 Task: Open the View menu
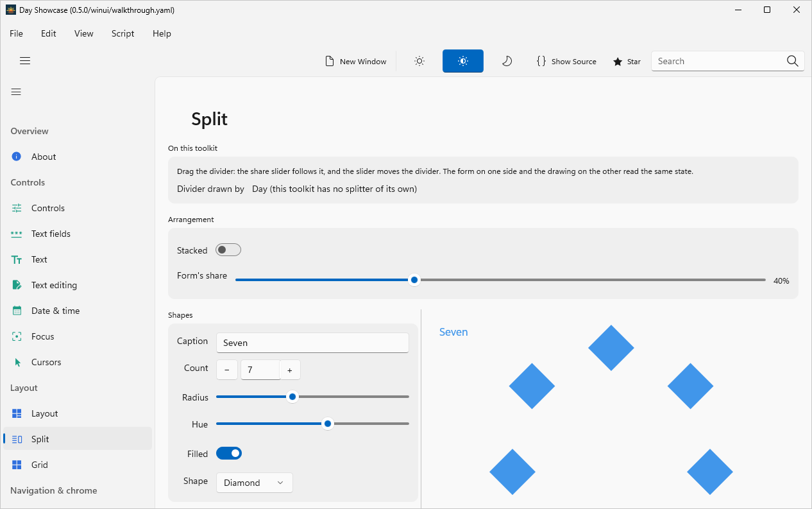(84, 33)
